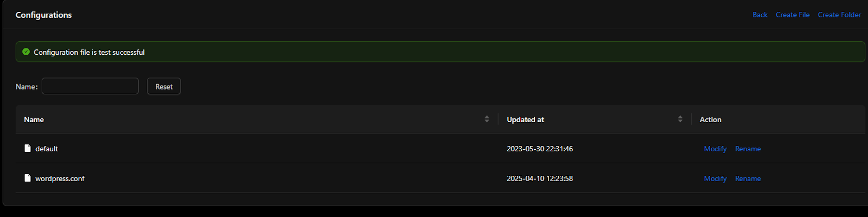This screenshot has height=217, width=868.
Task: Click the 2025-04-10 12:23:58 timestamp
Action: [x=540, y=178]
